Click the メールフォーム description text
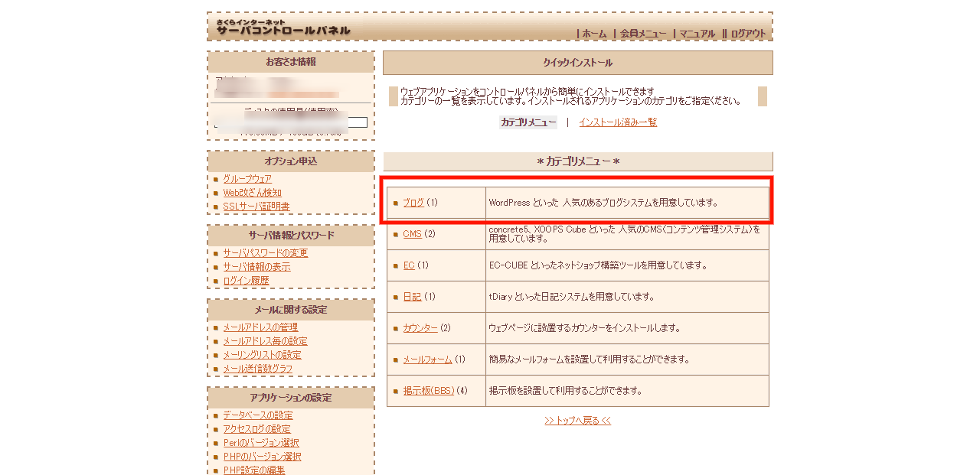Viewport: 980px width, 475px height. coord(590,360)
